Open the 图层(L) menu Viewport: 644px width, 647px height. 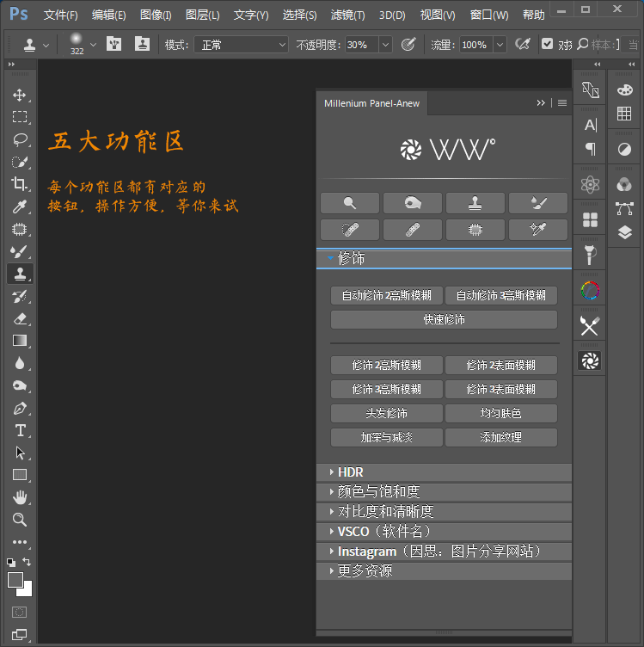[202, 15]
